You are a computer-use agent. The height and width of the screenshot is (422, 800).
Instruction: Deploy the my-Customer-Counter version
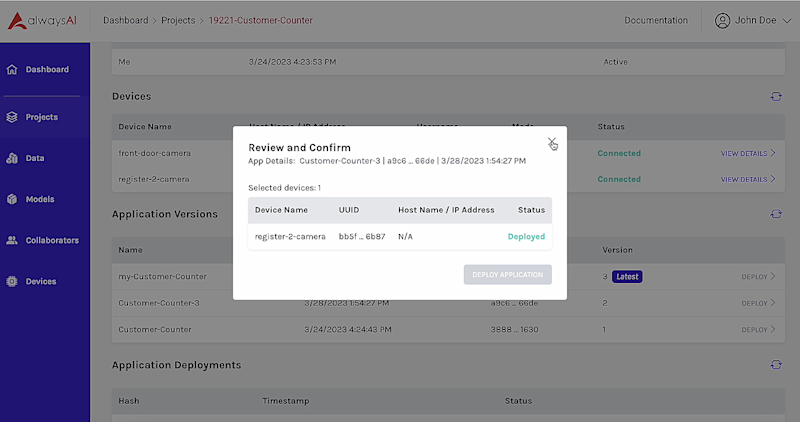click(758, 277)
